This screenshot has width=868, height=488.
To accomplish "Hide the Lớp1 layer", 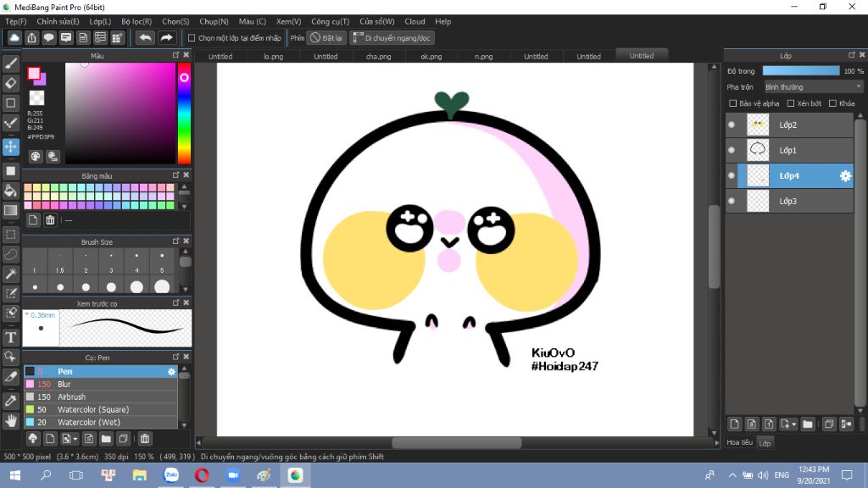I will pyautogui.click(x=732, y=151).
